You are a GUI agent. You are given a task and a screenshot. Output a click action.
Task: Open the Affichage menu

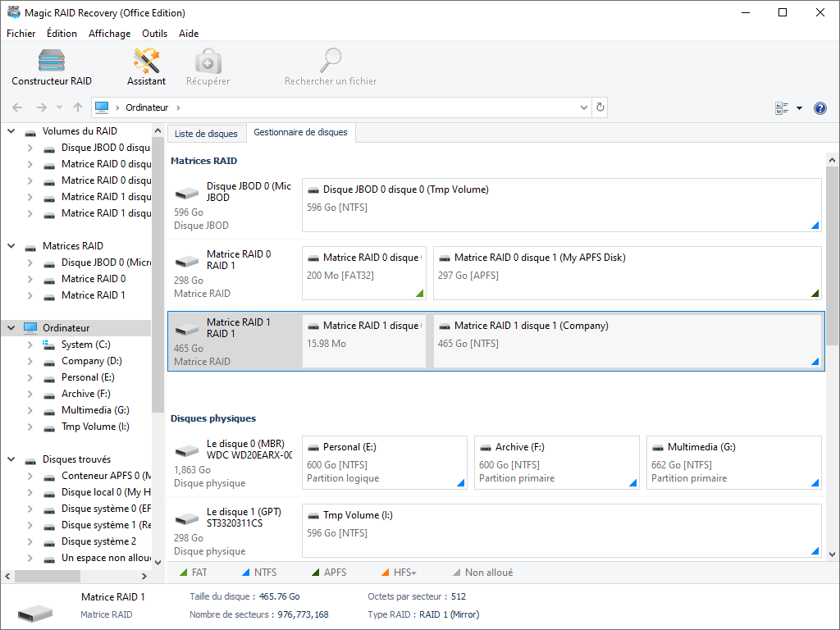coord(109,33)
